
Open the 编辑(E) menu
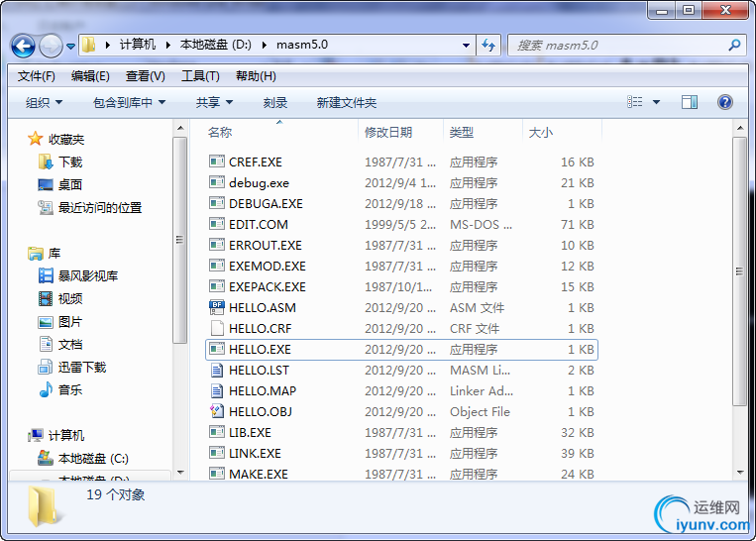coord(90,76)
